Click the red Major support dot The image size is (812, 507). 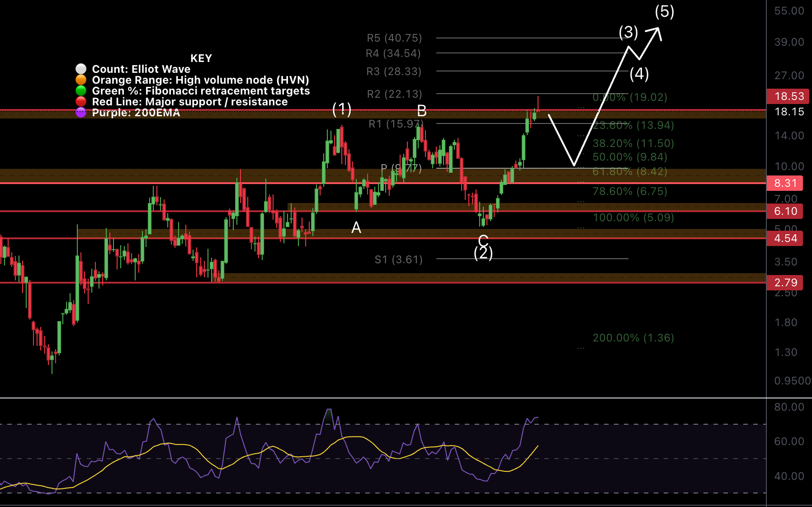coord(81,101)
